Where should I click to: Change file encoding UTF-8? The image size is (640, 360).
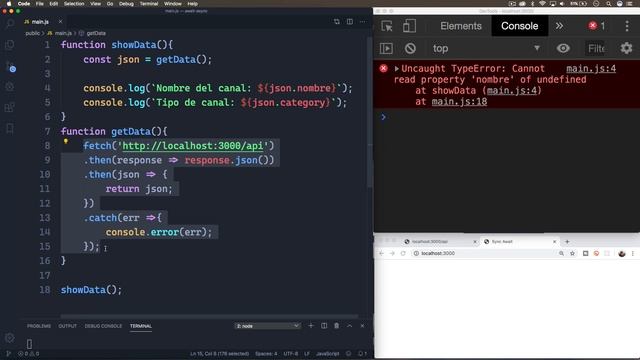(x=291, y=354)
